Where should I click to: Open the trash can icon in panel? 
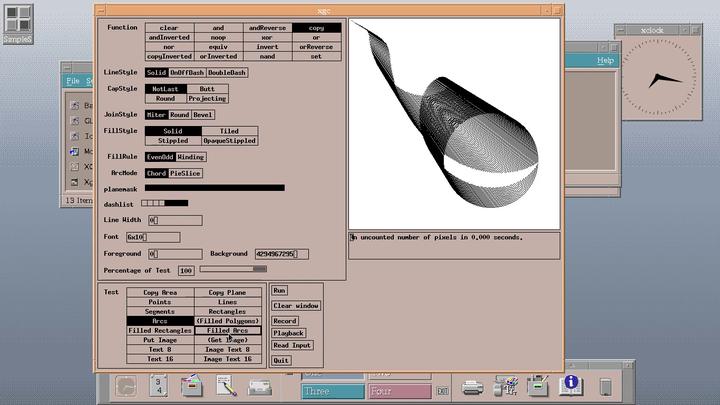click(x=605, y=386)
